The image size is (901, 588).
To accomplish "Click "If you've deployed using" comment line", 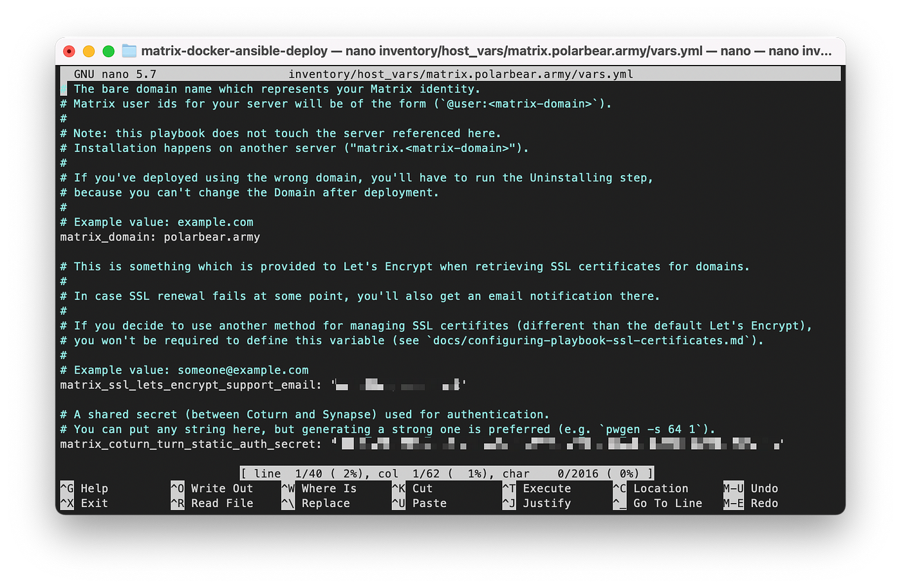I will [357, 178].
